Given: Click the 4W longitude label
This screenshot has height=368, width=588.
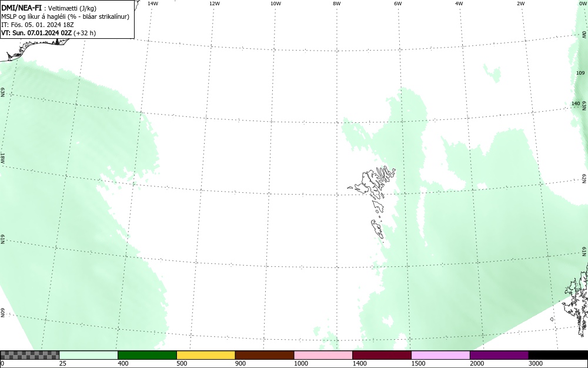Looking at the screenshot, I should [x=459, y=4].
